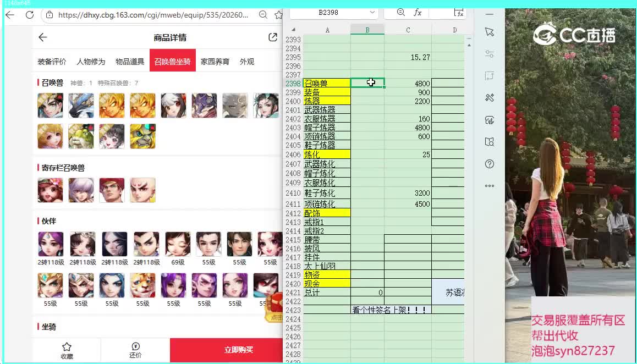
Task: Click the 收藏 star icon
Action: [x=67, y=347]
